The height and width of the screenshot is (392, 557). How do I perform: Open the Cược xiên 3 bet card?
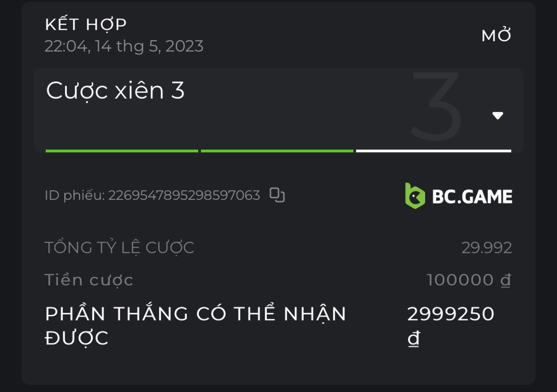pyautogui.click(x=278, y=110)
